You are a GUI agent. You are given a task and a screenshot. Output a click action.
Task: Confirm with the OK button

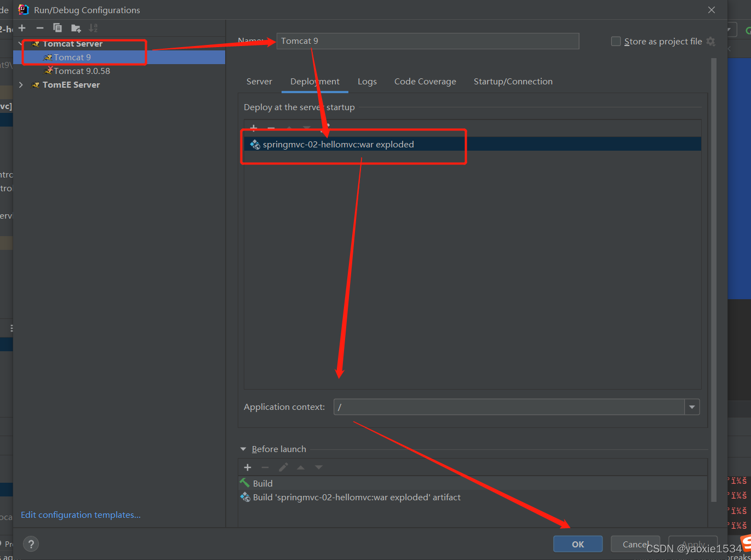point(578,544)
